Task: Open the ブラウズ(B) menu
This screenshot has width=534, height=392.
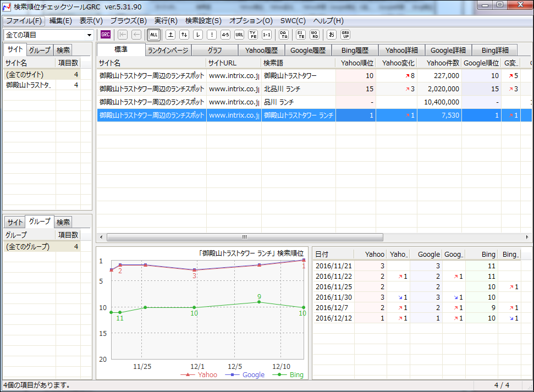Action: (x=128, y=21)
